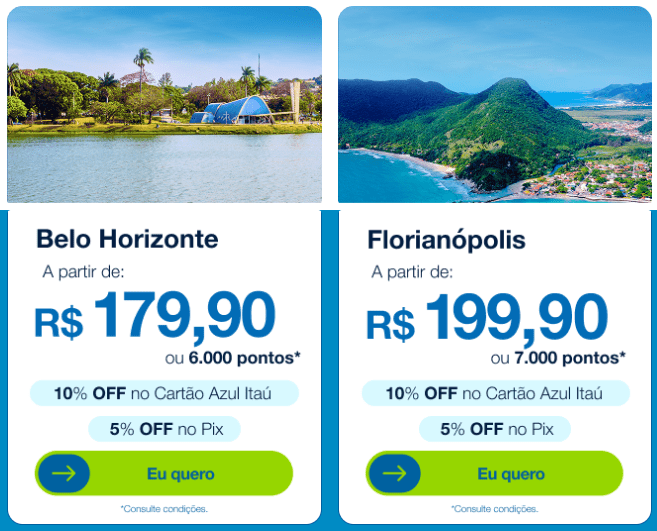Viewport: 657px width, 531px height.
Task: Tap 5% OFF no Pix on Belo Horizonte card
Action: click(164, 429)
